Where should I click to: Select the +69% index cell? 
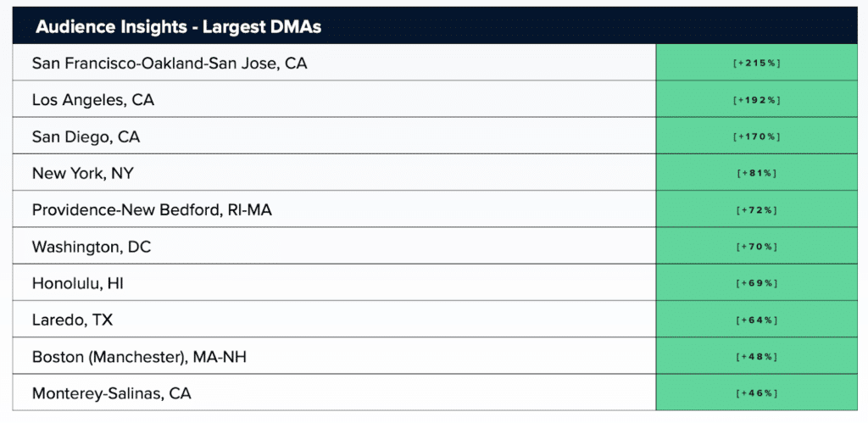(x=756, y=283)
